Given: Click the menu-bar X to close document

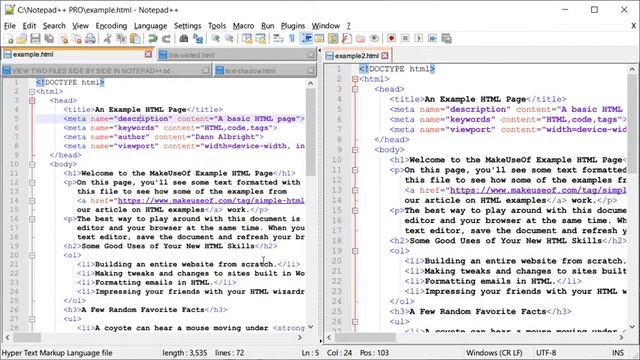Looking at the screenshot, I should click(x=633, y=26).
